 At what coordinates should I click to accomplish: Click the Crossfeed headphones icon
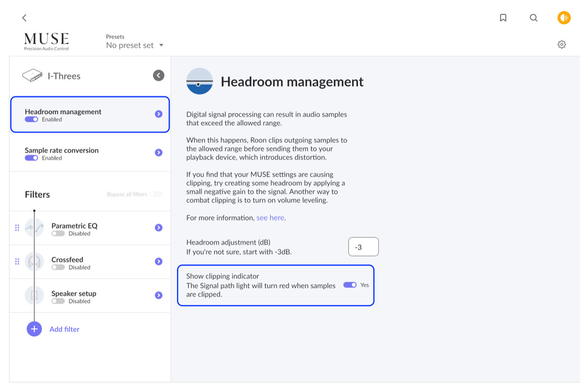(34, 261)
